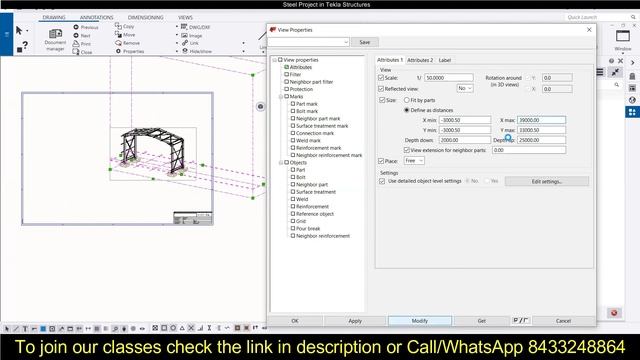This screenshot has width=640, height=360.
Task: Open the ANNOTATIONS ribbon tab
Action: coord(96,17)
